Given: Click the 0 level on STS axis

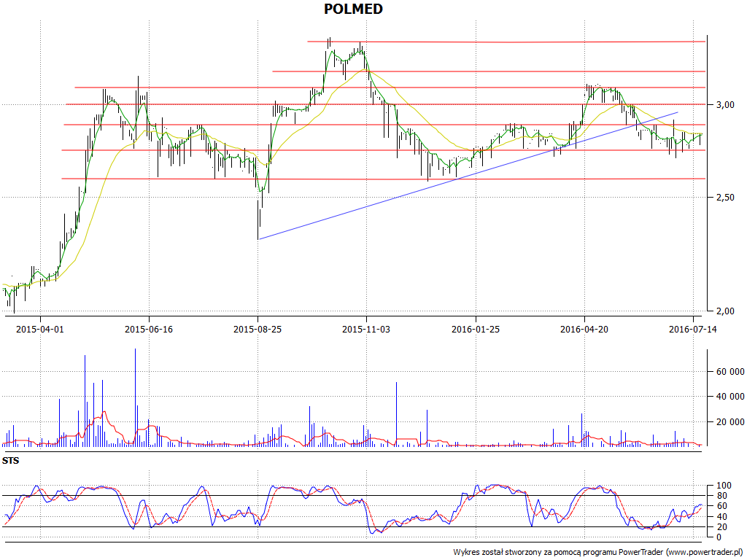Looking at the screenshot, I should pos(719,537).
